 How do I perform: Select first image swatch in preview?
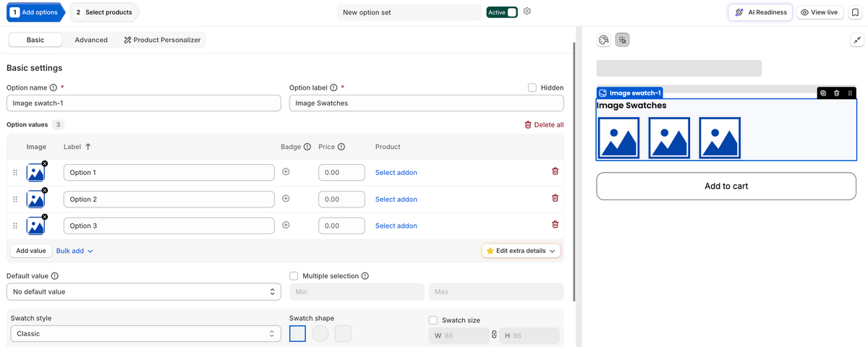point(618,137)
